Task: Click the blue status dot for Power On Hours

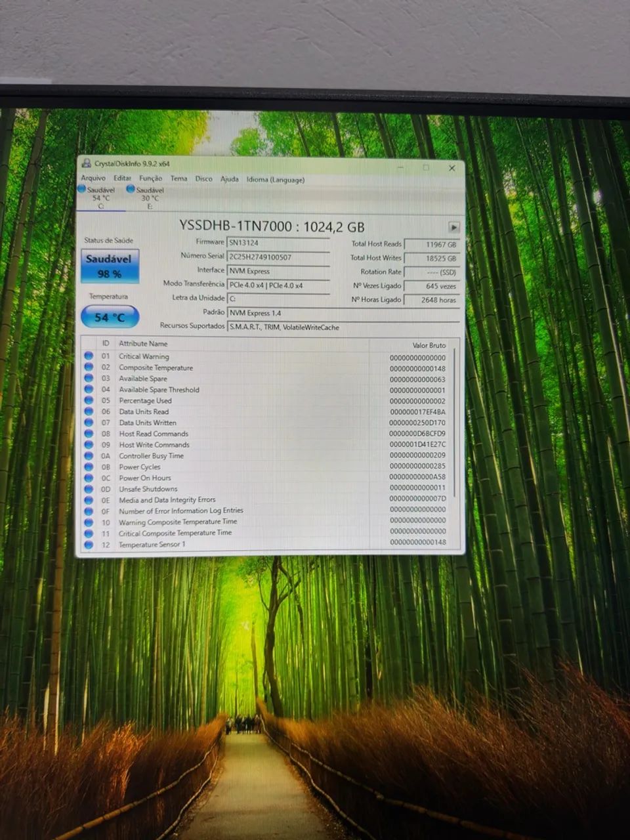Action: pos(89,478)
